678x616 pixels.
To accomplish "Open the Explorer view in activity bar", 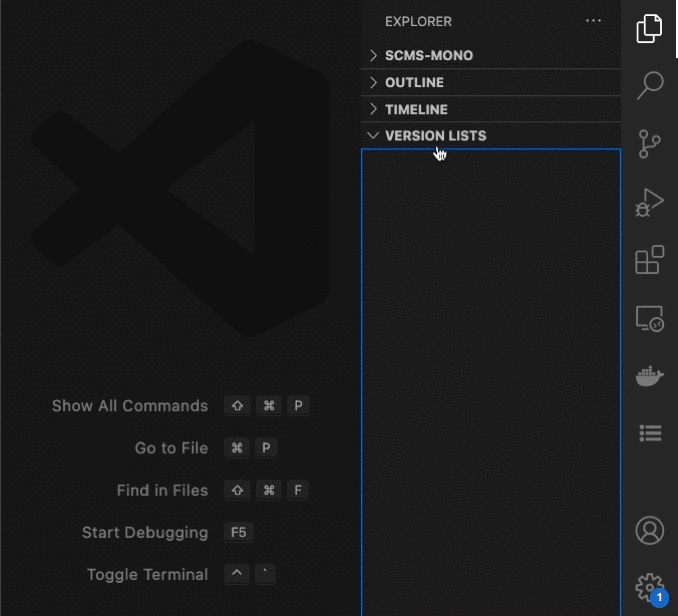I will pos(649,29).
